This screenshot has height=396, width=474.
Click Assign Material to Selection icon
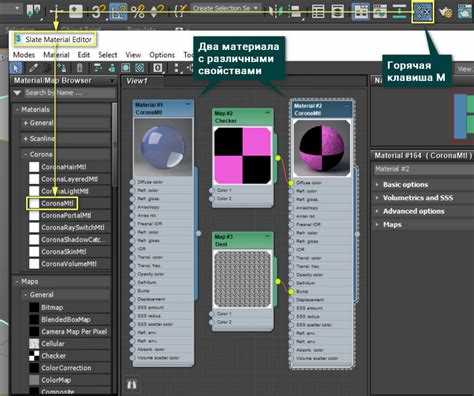tap(62, 68)
